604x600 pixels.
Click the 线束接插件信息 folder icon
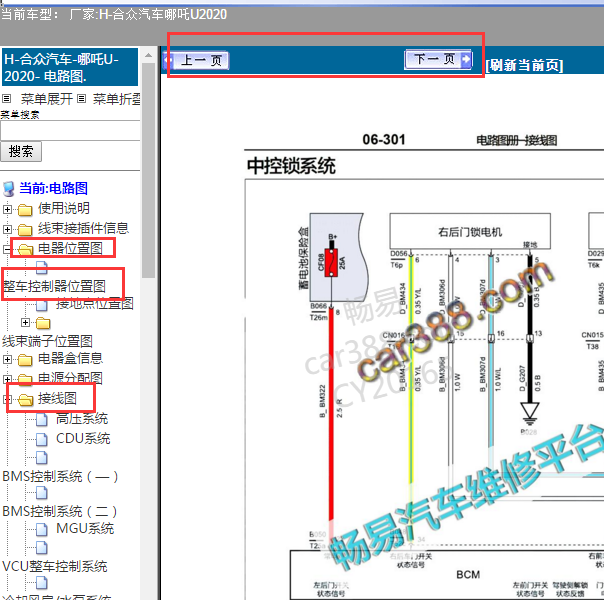[25, 230]
